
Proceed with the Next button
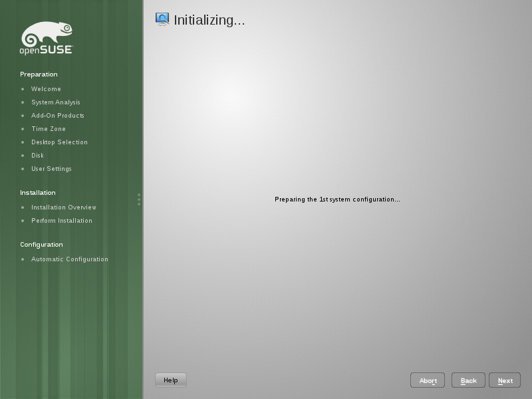505,380
